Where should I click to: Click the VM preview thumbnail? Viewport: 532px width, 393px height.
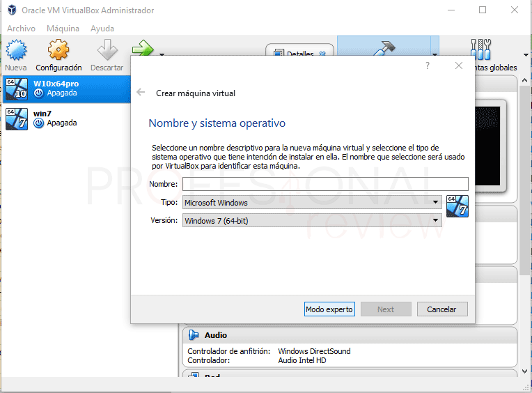[491, 146]
